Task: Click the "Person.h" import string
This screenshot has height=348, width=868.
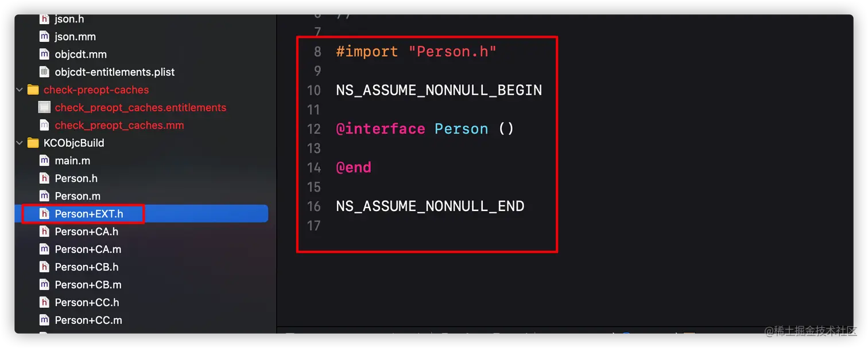Action: click(x=452, y=52)
